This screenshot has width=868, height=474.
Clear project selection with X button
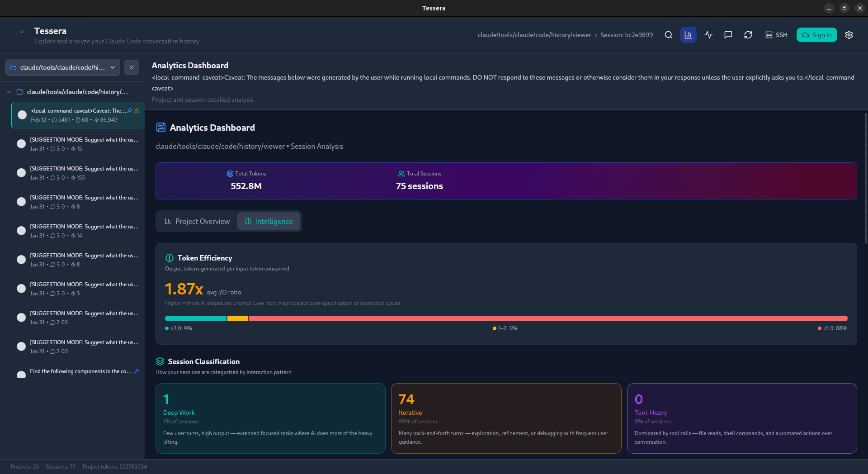132,67
